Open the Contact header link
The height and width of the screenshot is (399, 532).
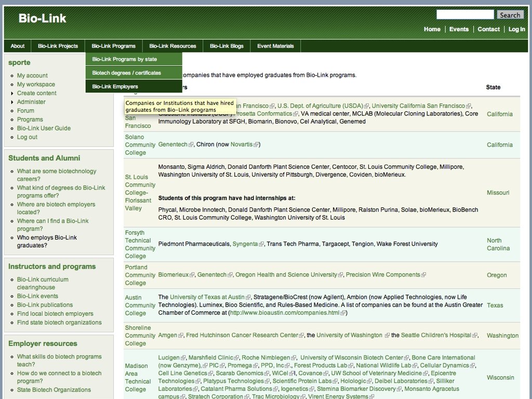click(x=488, y=29)
